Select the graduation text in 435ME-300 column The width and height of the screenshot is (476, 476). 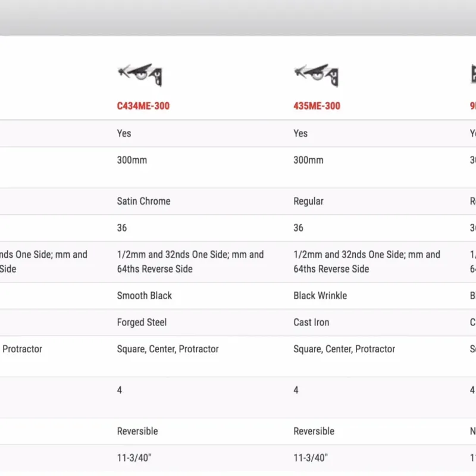click(x=367, y=262)
